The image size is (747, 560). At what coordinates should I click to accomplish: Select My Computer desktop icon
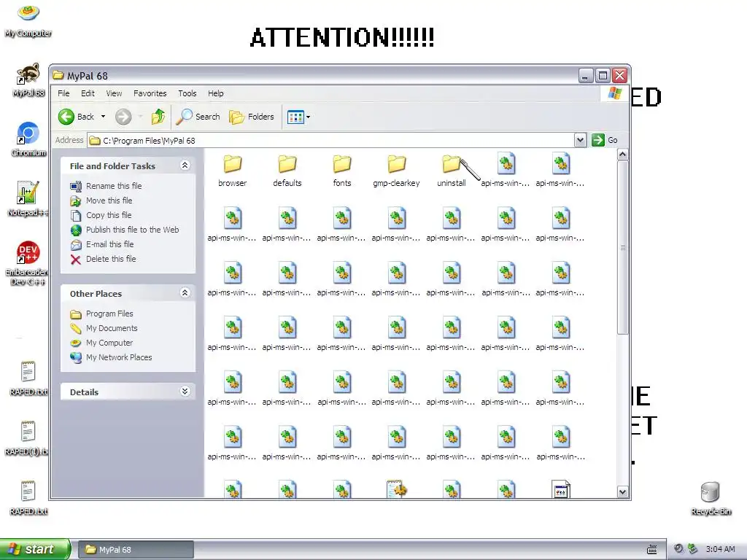pyautogui.click(x=28, y=20)
